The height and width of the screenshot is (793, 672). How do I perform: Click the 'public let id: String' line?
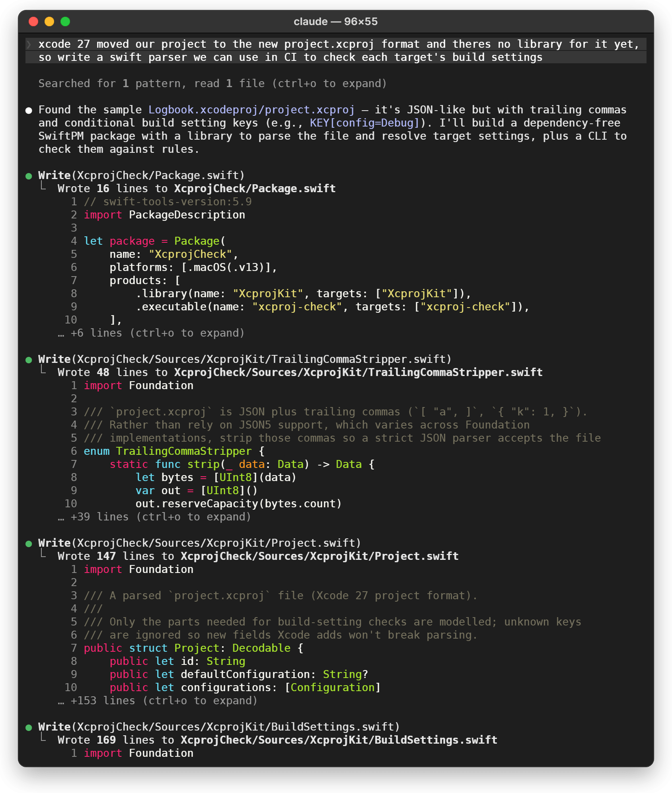point(177,661)
